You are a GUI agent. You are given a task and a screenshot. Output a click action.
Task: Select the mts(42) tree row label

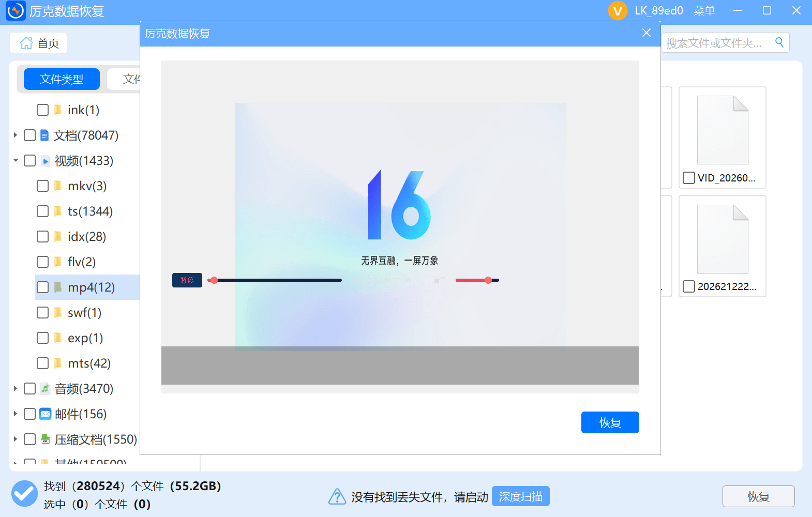pos(89,363)
